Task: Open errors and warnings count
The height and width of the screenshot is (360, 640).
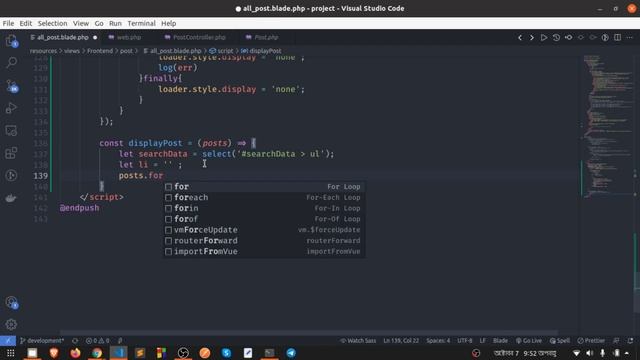Action: click(x=98, y=340)
